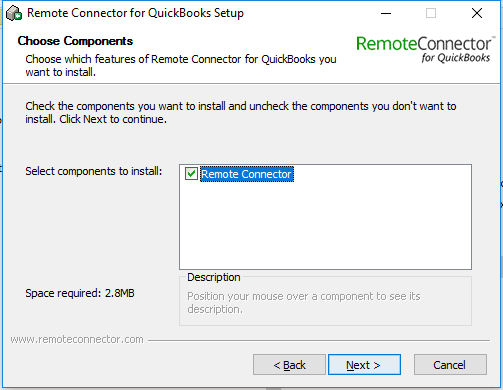The width and height of the screenshot is (503, 390).
Task: Click the disabled maximize button
Action: click(431, 13)
